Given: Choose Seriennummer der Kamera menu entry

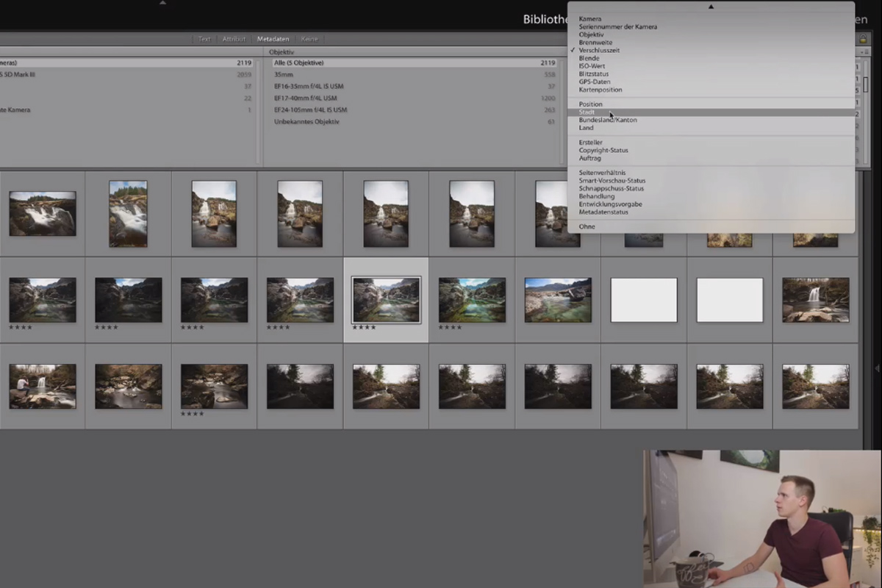Looking at the screenshot, I should coord(711,27).
